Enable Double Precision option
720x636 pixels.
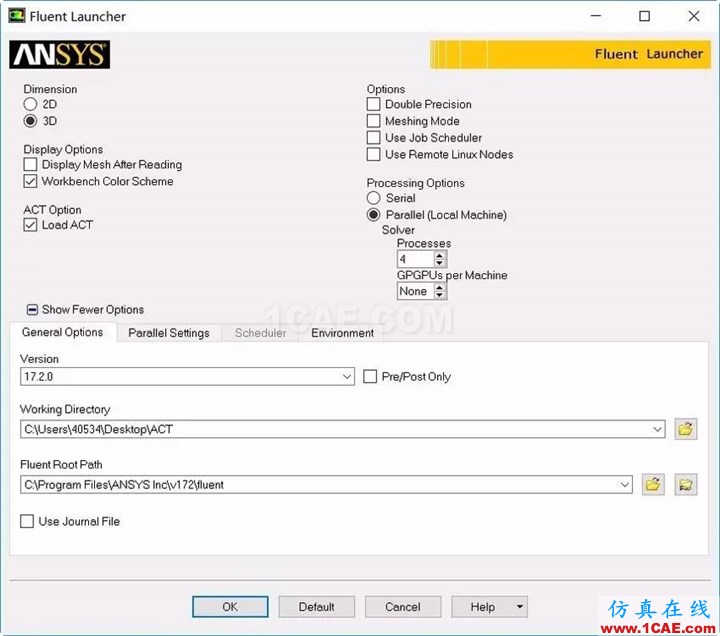coord(373,104)
